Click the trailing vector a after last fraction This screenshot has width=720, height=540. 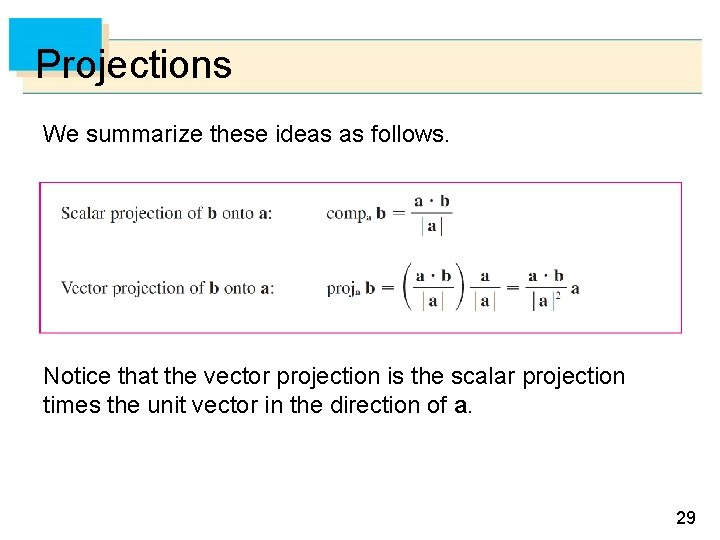[x=576, y=289]
